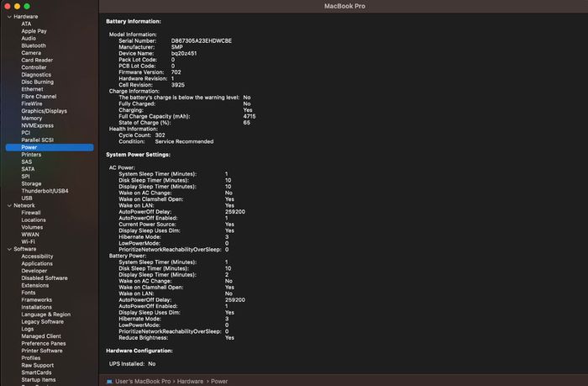Collapse the Hardware section chevron

[9, 17]
